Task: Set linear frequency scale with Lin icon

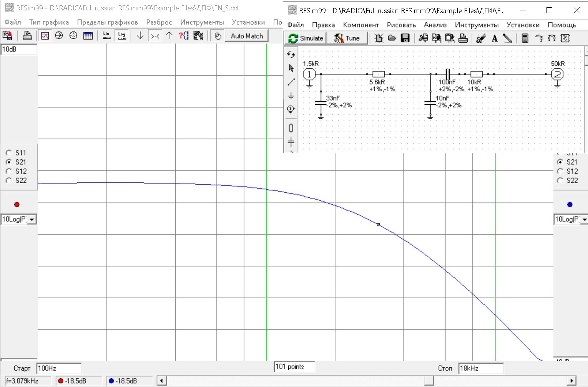Action: (106, 36)
